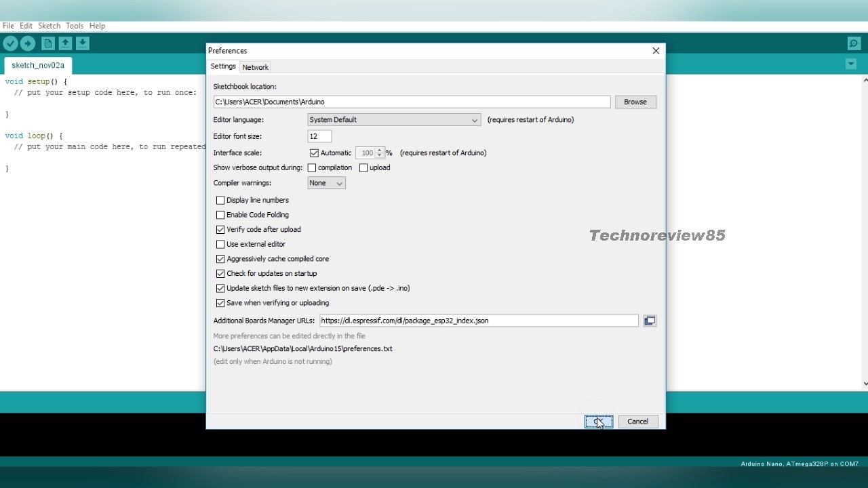The height and width of the screenshot is (488, 868).
Task: Enable Display line numbers checkbox
Action: point(220,201)
